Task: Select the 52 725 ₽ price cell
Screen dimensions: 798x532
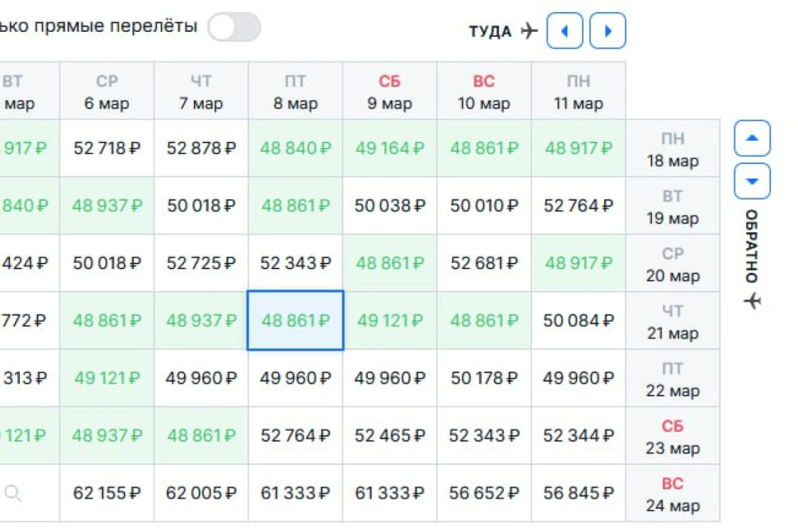Action: pyautogui.click(x=201, y=263)
